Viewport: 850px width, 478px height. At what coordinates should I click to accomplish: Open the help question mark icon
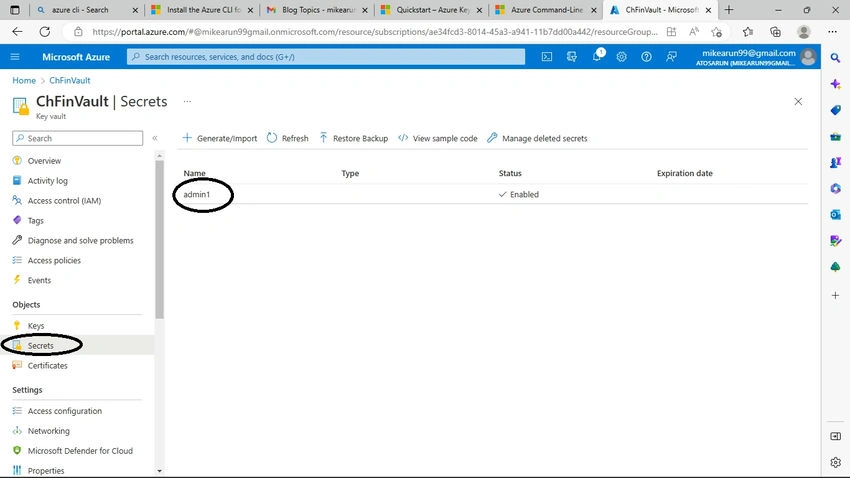[x=646, y=56]
